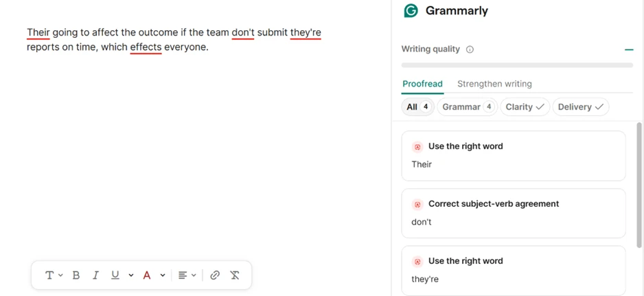The width and height of the screenshot is (644, 296).
Task: Open the subject-verb agreement suggestion card
Action: coord(514,214)
